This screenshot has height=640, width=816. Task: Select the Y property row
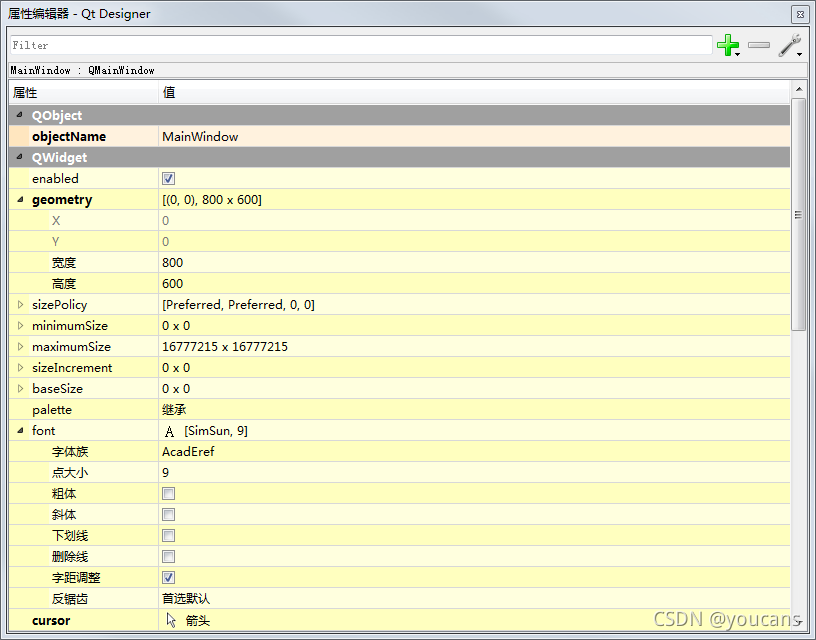(399, 241)
